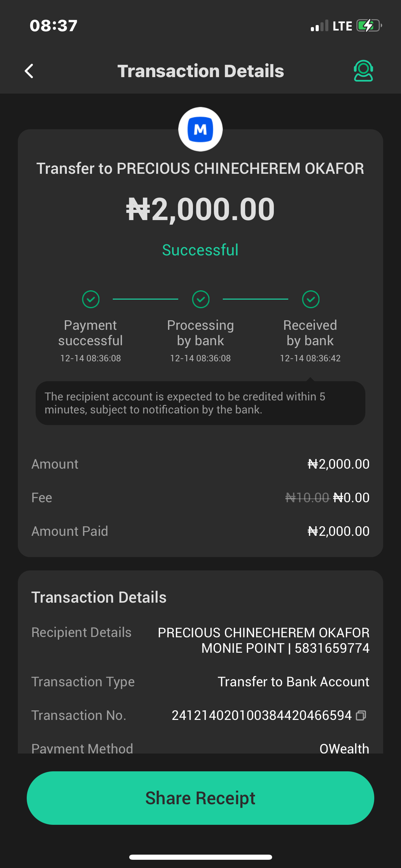Copy the transaction number
The height and width of the screenshot is (868, 401).
[361, 715]
